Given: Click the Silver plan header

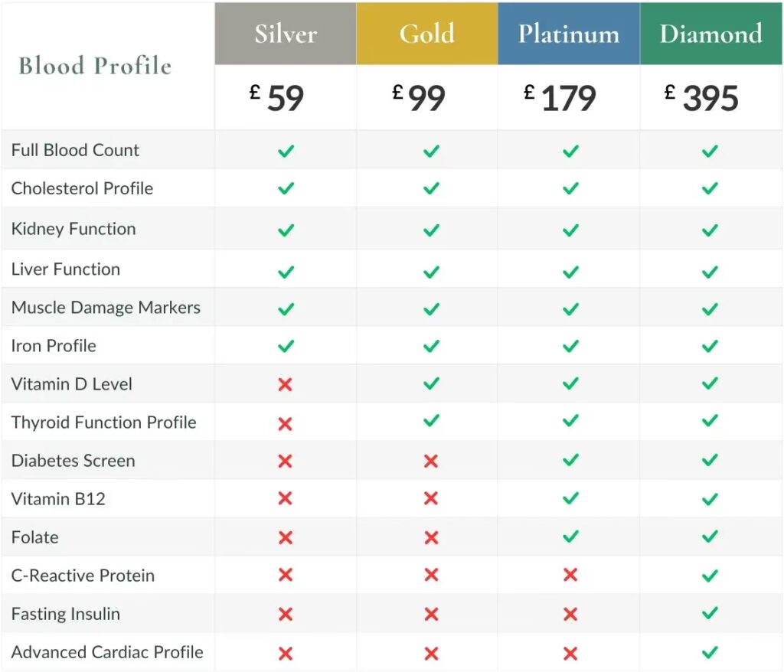Looking at the screenshot, I should pyautogui.click(x=286, y=34).
